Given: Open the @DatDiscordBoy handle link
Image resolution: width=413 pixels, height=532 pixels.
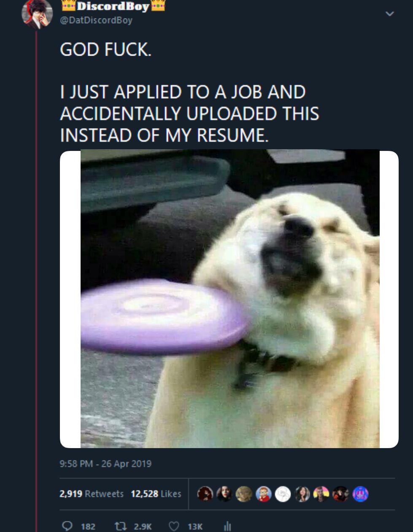Looking at the screenshot, I should click(97, 20).
